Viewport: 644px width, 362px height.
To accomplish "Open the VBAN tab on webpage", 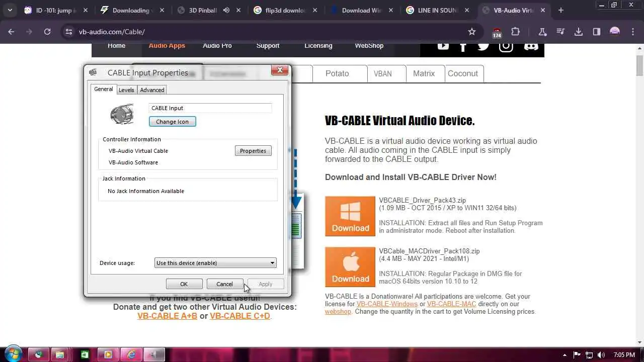I will 382,73.
